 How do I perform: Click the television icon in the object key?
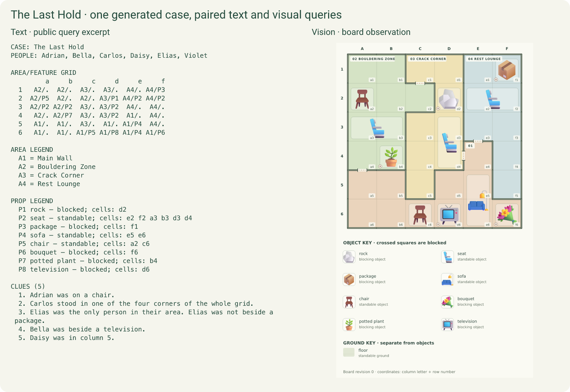tap(447, 324)
